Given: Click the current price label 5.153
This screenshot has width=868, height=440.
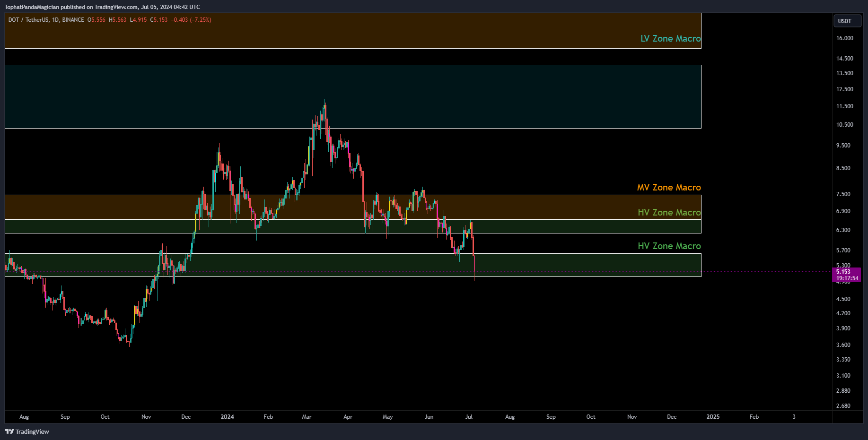Looking at the screenshot, I should click(x=843, y=272).
